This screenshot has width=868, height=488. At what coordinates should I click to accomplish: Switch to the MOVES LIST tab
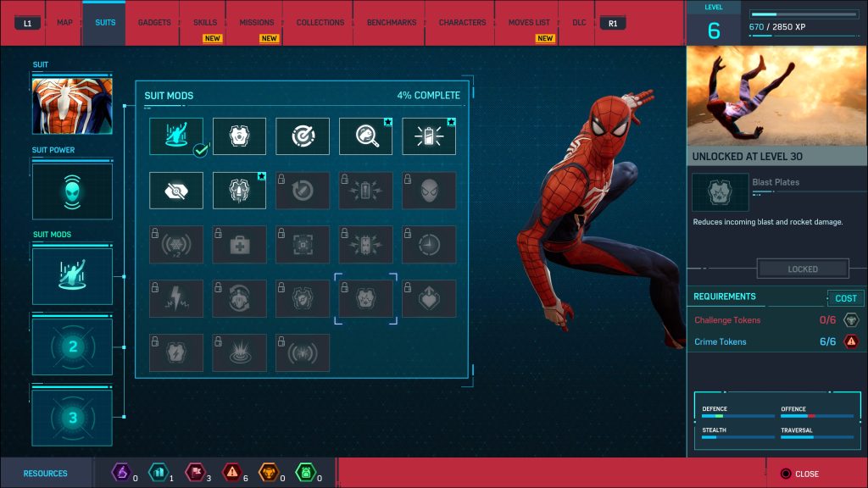[x=527, y=21]
